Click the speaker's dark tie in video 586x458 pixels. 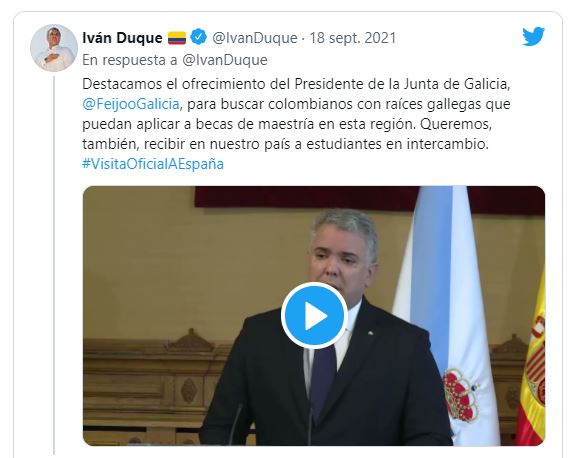(x=323, y=381)
